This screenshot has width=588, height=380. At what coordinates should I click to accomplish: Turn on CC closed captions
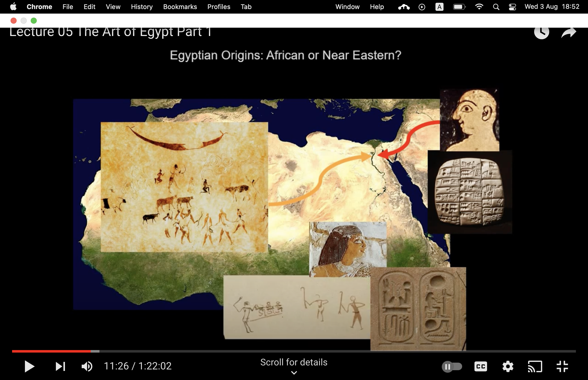coord(481,366)
